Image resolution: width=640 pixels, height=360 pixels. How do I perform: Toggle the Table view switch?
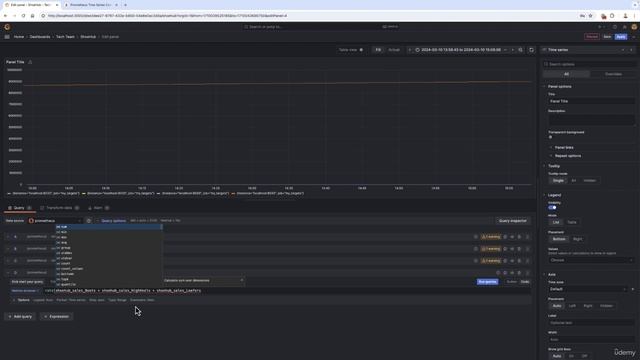[361, 50]
